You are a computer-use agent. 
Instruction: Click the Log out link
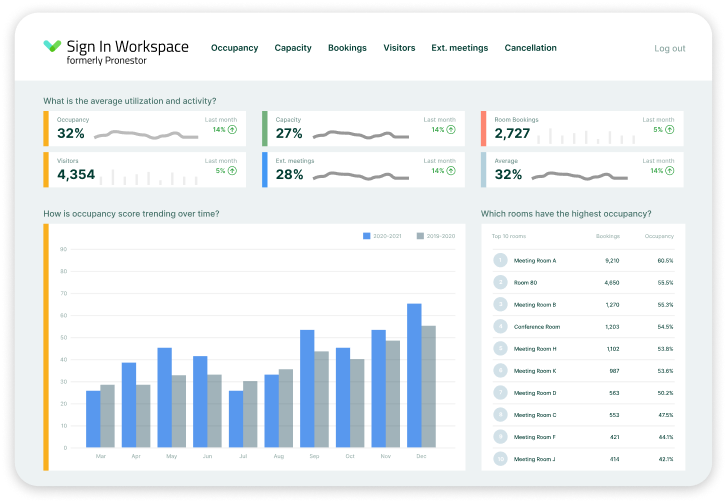tap(670, 48)
